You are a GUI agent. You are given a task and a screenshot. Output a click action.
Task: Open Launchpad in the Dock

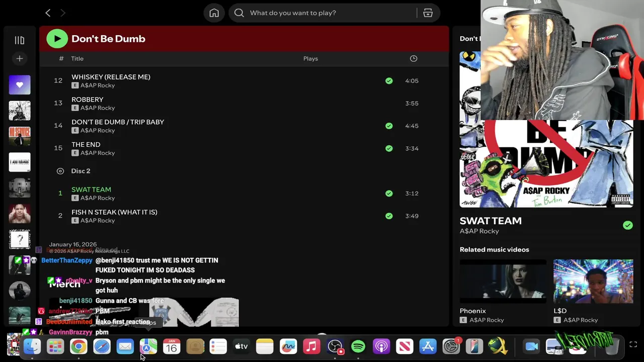tap(55, 346)
